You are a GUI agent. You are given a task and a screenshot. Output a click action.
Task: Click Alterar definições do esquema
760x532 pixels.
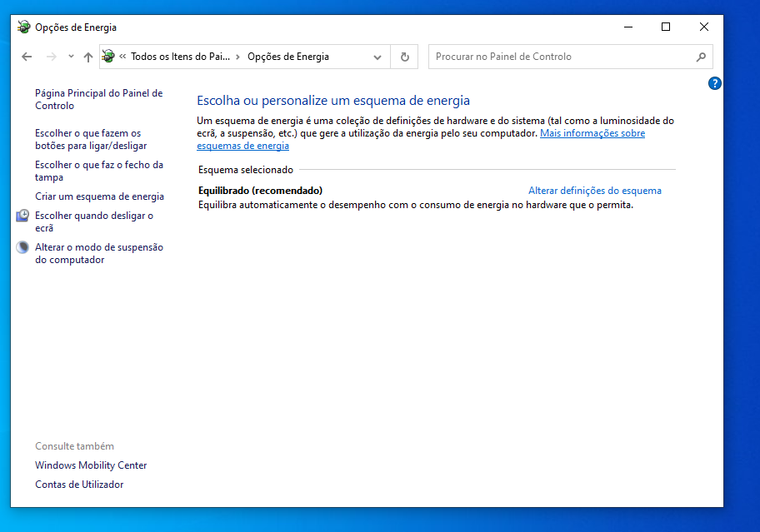click(595, 191)
